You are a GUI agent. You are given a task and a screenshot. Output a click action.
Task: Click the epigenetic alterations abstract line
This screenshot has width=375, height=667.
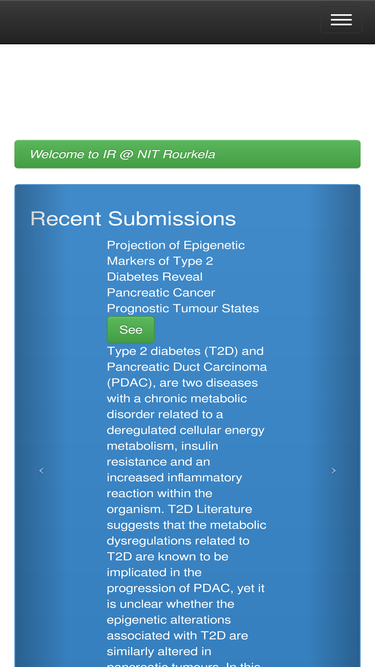tap(169, 620)
